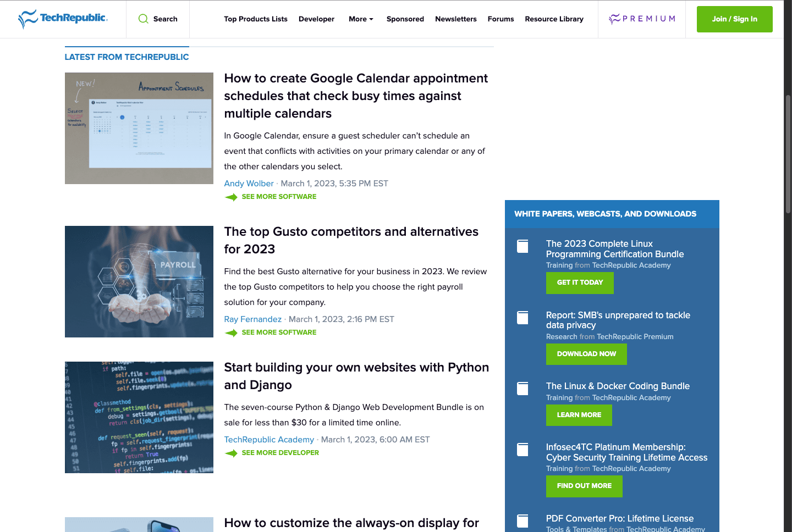
Task: Click the page vertical scrollbar thumb
Action: pos(788,154)
